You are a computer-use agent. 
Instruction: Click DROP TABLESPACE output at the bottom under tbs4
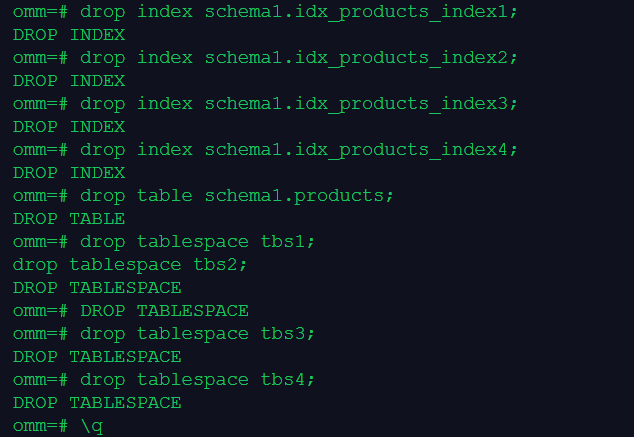[97, 403]
